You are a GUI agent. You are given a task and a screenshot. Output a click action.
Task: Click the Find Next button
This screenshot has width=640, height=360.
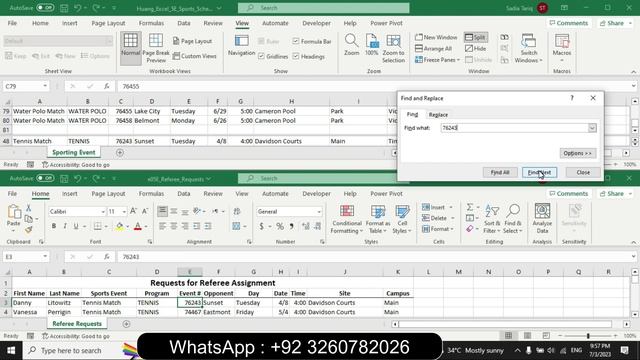[539, 172]
